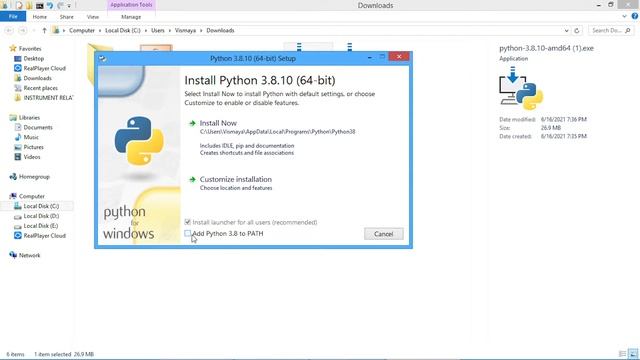Open RealPlayer Cloud under Computer

coord(44,236)
